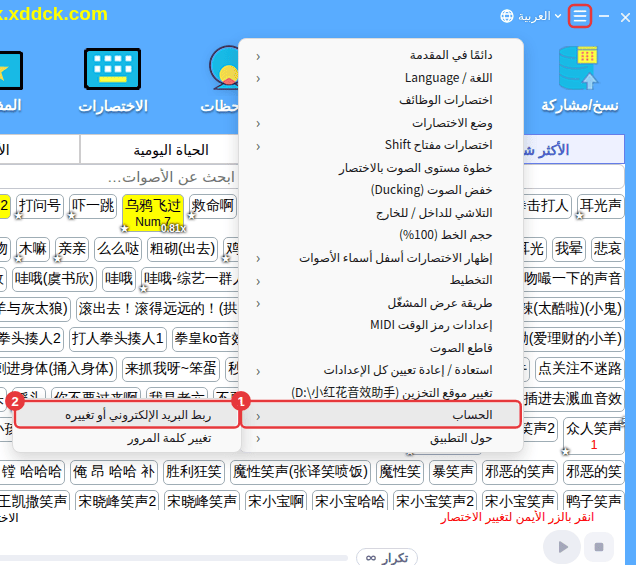Play the 木嘛 sound
Image resolution: width=636 pixels, height=565 pixels.
point(33,249)
